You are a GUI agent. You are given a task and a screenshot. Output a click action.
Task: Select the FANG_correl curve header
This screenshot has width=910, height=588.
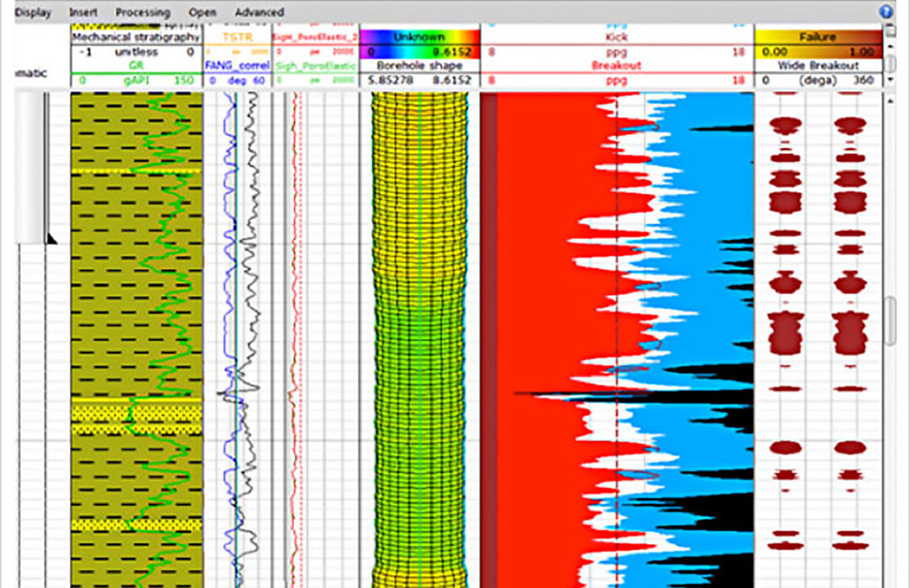[x=238, y=65]
